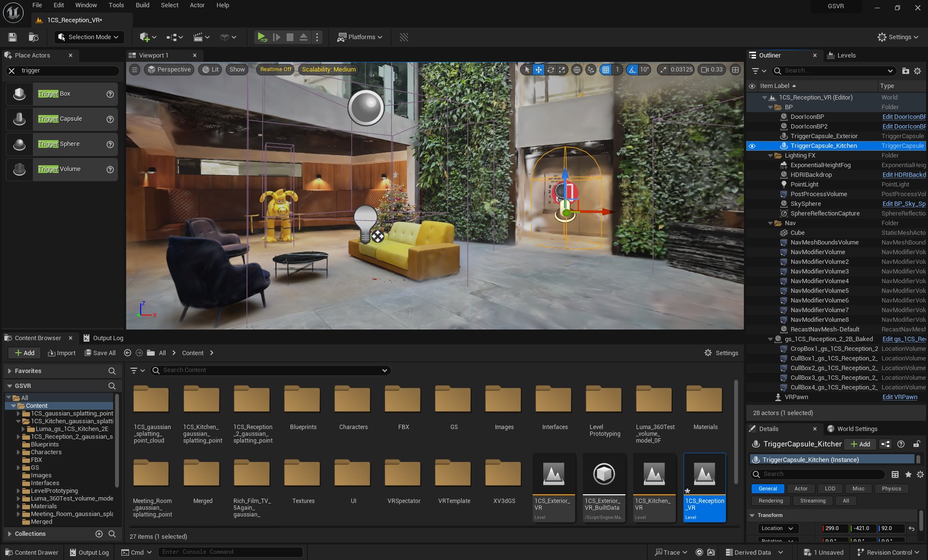This screenshot has width=928, height=560.
Task: Save the current level with disk icon
Action: click(13, 37)
